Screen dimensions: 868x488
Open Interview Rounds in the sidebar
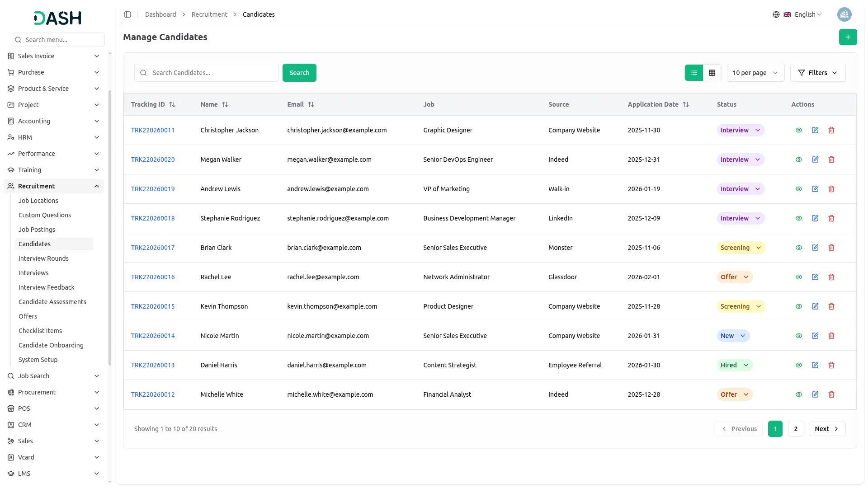[43, 258]
